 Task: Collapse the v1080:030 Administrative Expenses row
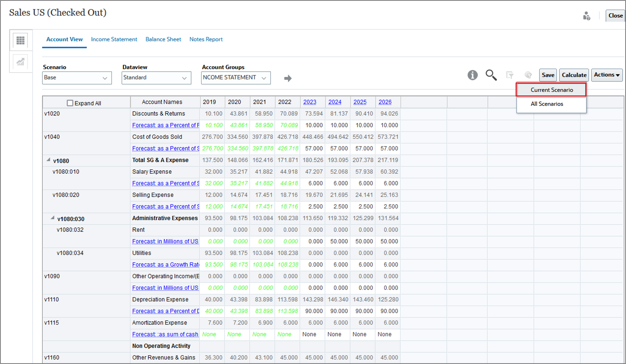[52, 218]
